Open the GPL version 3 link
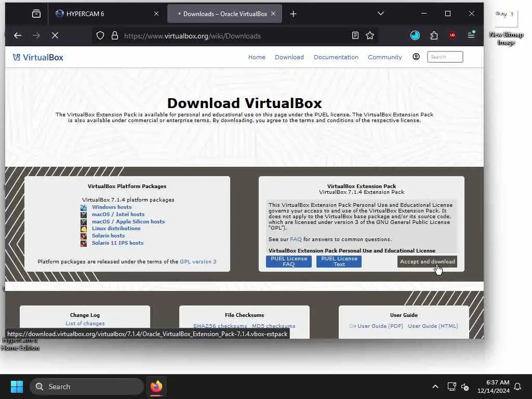 pyautogui.click(x=198, y=262)
